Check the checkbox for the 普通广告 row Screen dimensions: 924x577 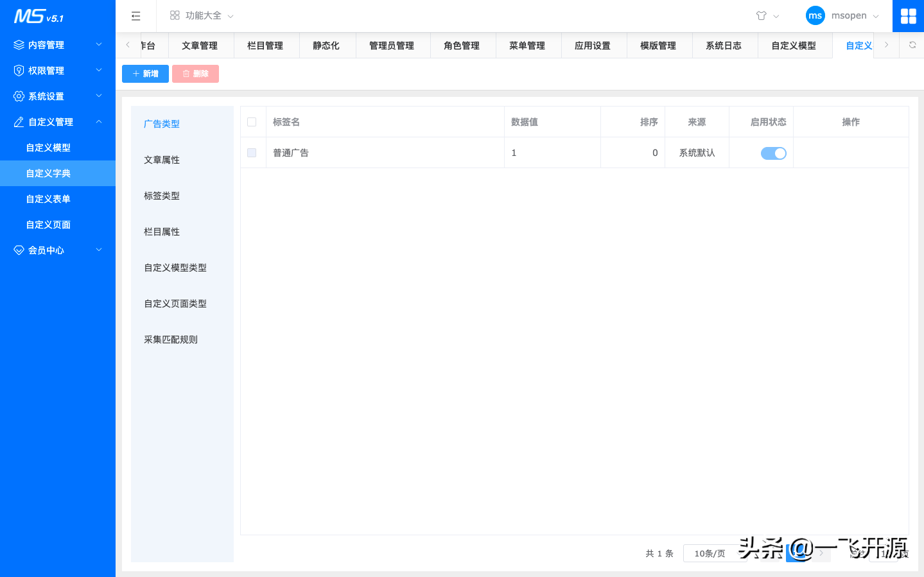251,153
